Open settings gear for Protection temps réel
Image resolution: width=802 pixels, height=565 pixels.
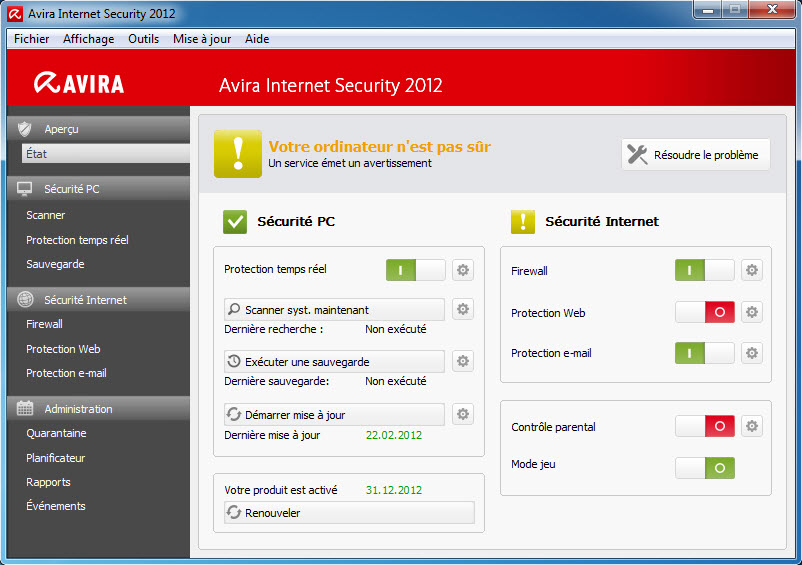[x=463, y=270]
